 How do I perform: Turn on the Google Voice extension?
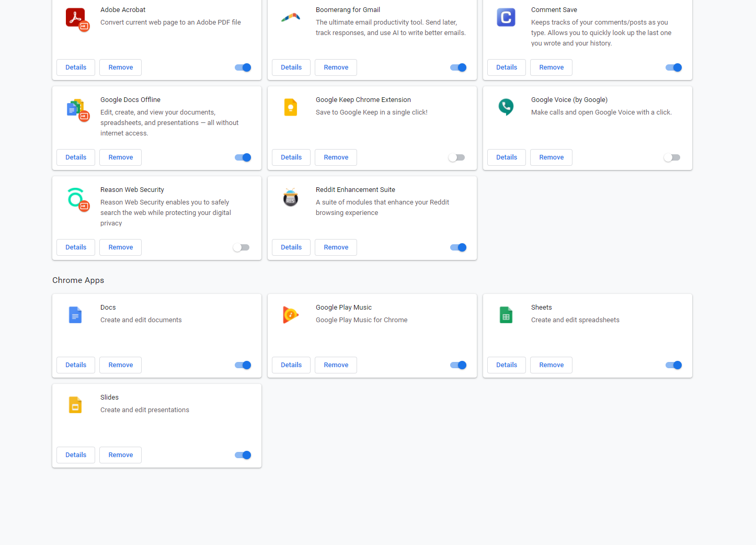tap(672, 157)
